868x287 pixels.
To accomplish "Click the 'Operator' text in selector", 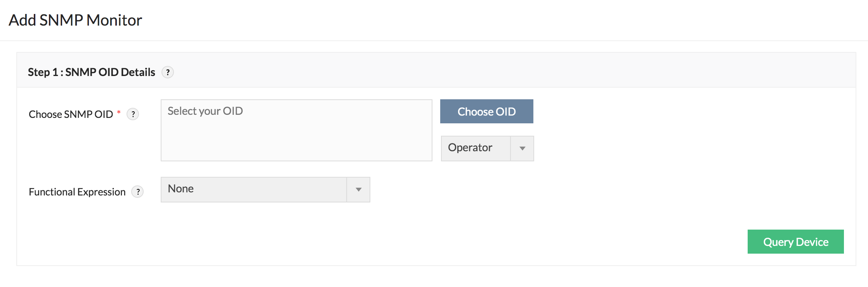I will pyautogui.click(x=470, y=148).
